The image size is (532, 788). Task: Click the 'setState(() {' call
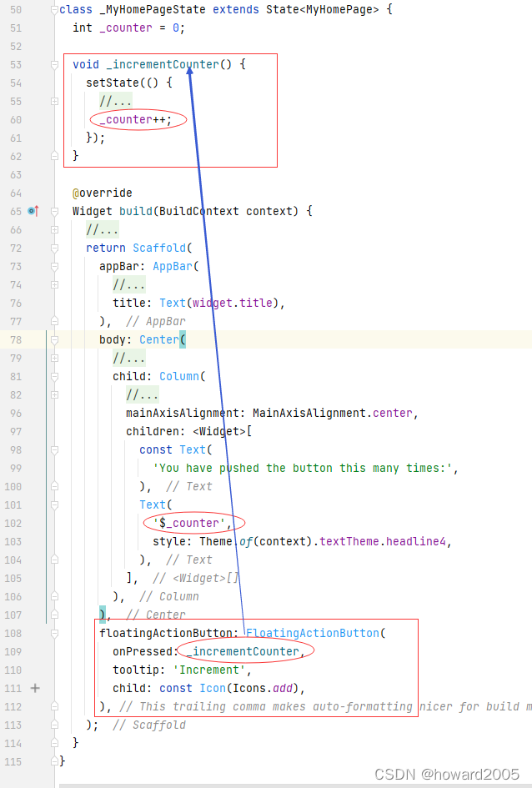tap(129, 83)
